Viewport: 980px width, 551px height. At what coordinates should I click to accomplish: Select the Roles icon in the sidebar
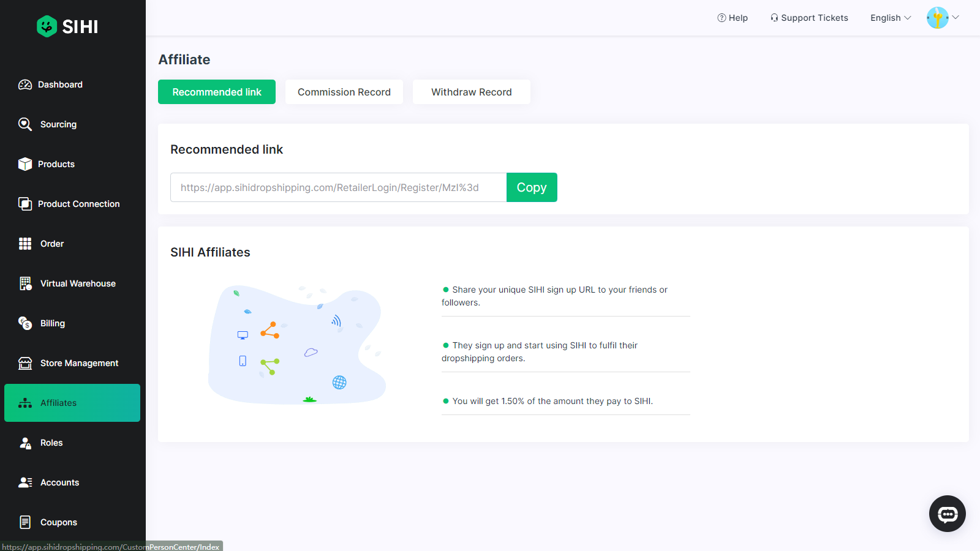25,442
